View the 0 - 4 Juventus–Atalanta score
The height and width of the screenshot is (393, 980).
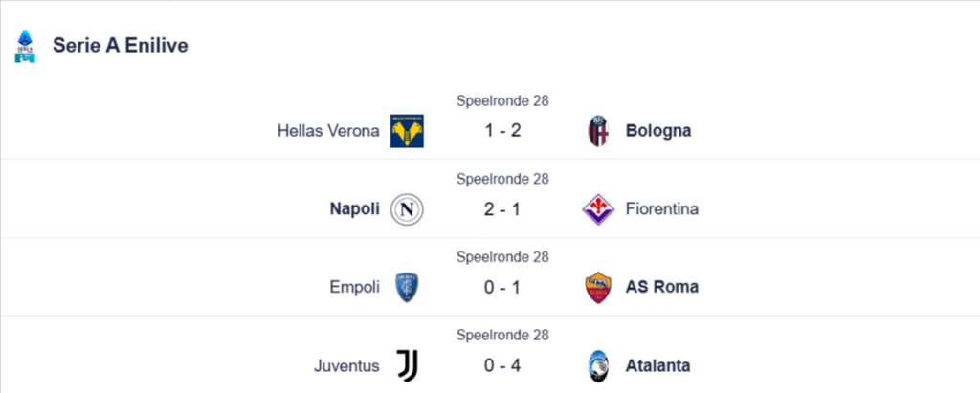(x=502, y=365)
